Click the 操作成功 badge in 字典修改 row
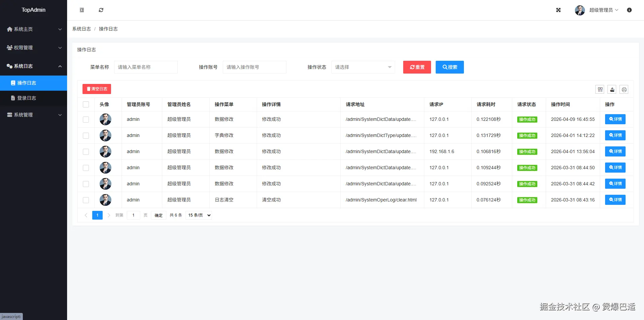644x320 pixels. pyautogui.click(x=527, y=136)
